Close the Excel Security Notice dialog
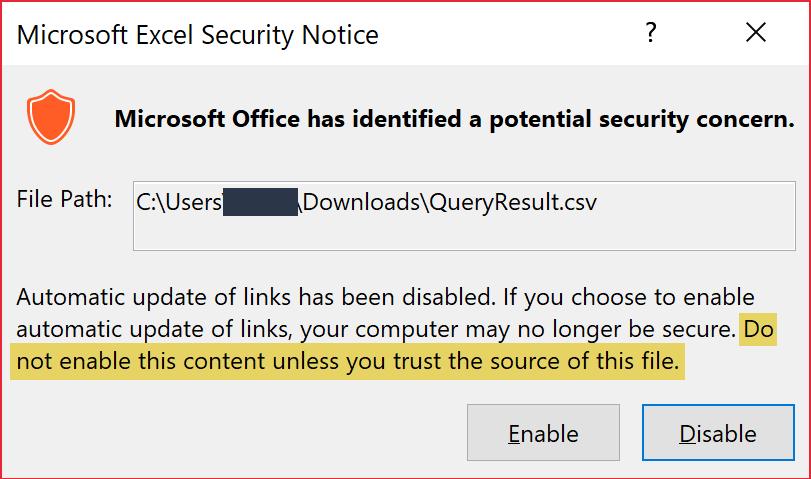Image resolution: width=811 pixels, height=479 pixels. [x=756, y=33]
